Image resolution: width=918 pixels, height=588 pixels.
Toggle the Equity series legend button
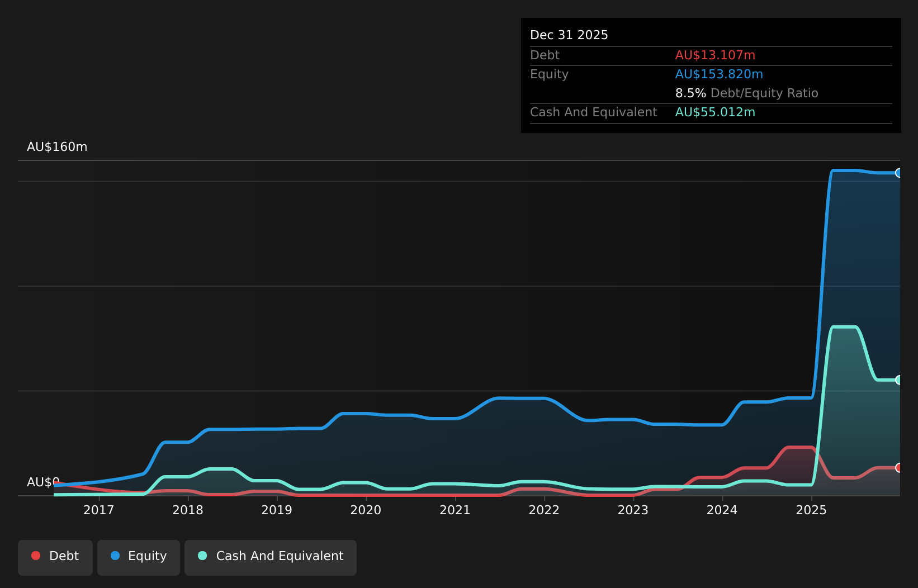point(139,557)
